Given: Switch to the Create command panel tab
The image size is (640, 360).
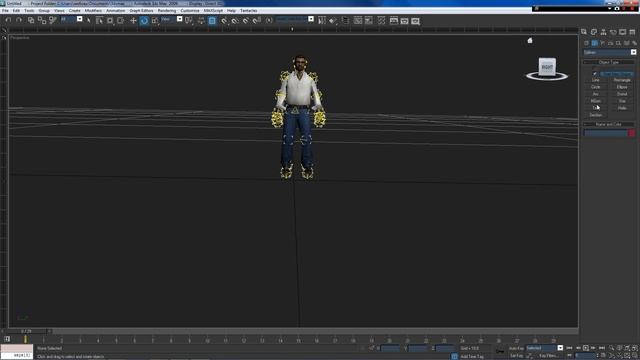Looking at the screenshot, I should point(584,32).
